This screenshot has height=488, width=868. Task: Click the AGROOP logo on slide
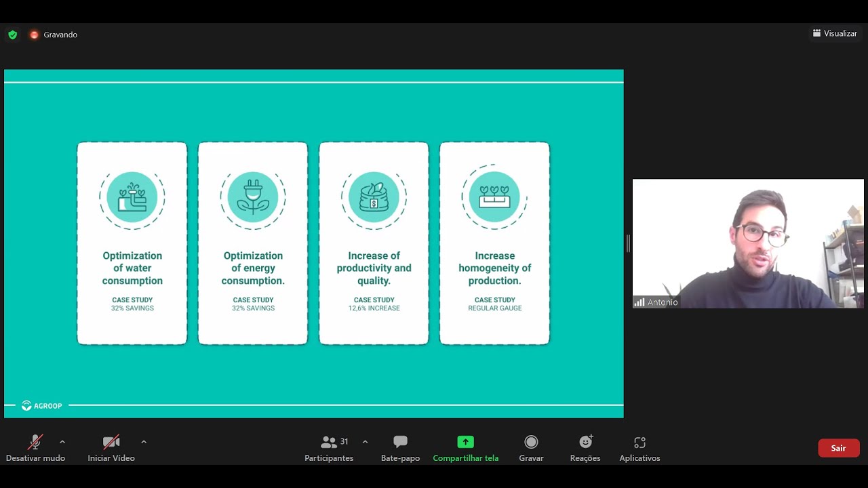[x=41, y=406]
